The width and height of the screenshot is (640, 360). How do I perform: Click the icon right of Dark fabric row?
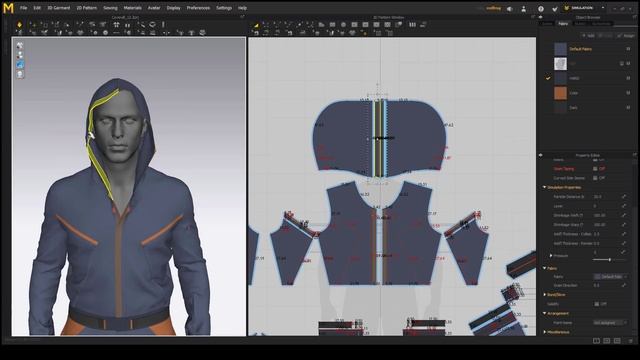(628, 108)
